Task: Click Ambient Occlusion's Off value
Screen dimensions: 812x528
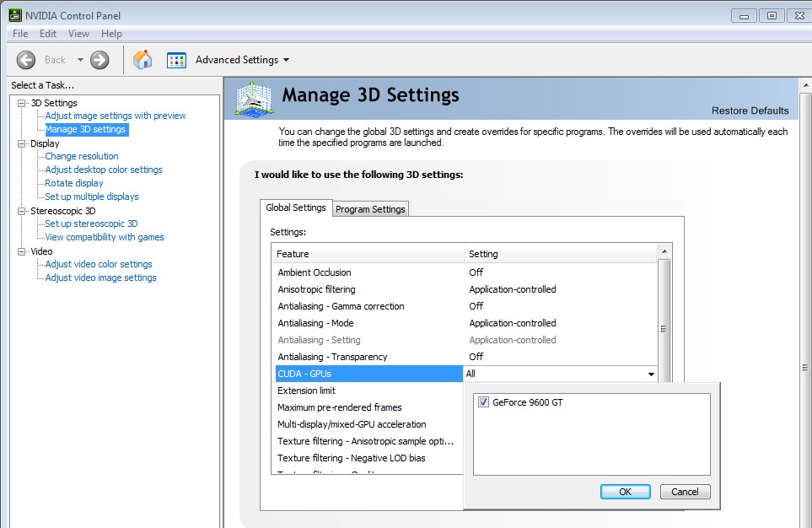Action: point(476,272)
